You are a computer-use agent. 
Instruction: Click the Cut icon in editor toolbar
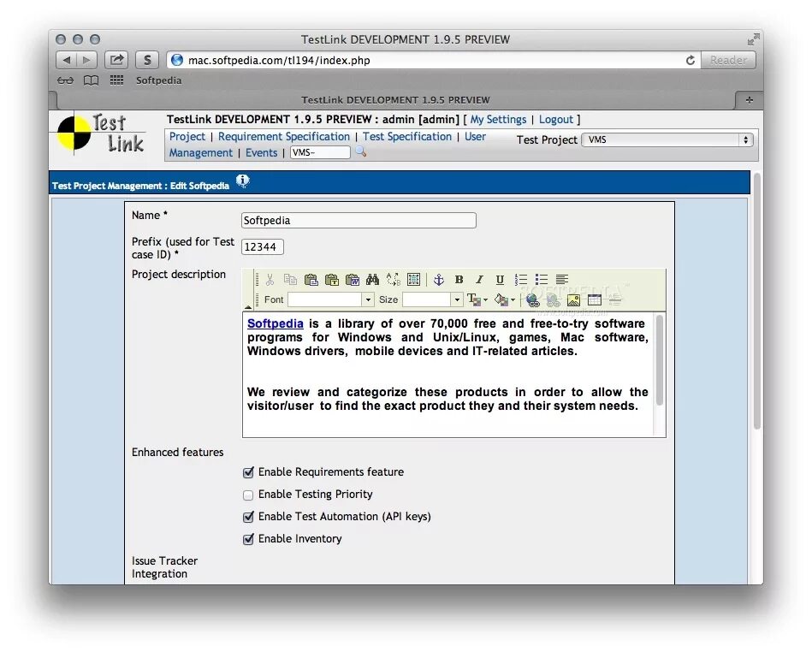pos(270,280)
